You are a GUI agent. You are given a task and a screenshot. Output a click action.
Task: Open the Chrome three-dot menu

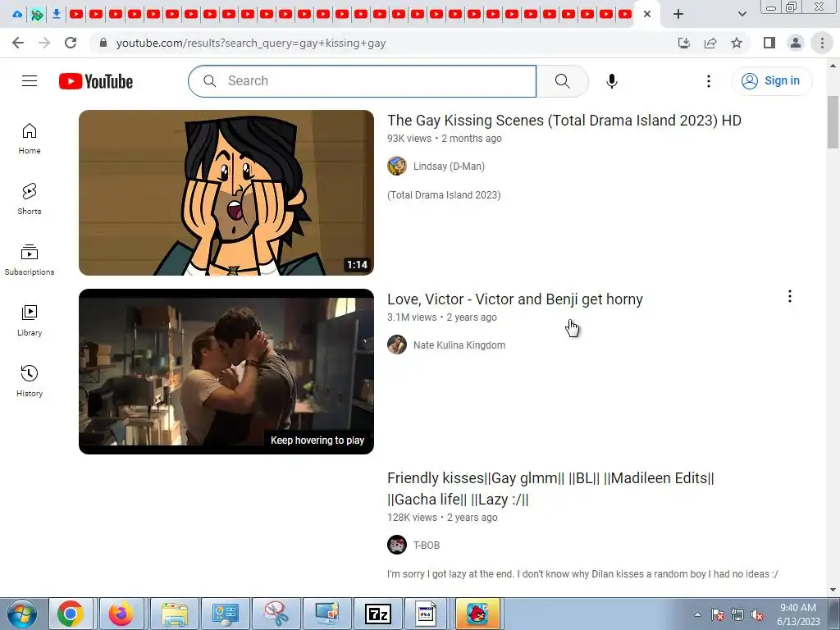(x=822, y=43)
